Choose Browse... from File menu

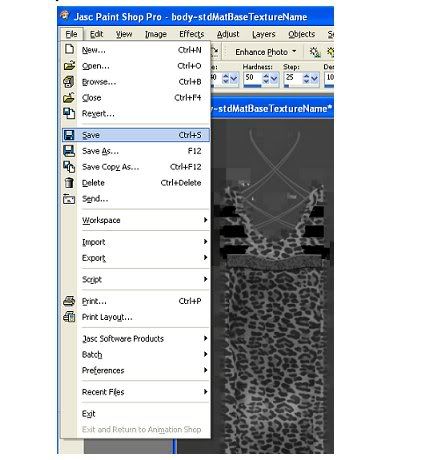pyautogui.click(x=136, y=82)
